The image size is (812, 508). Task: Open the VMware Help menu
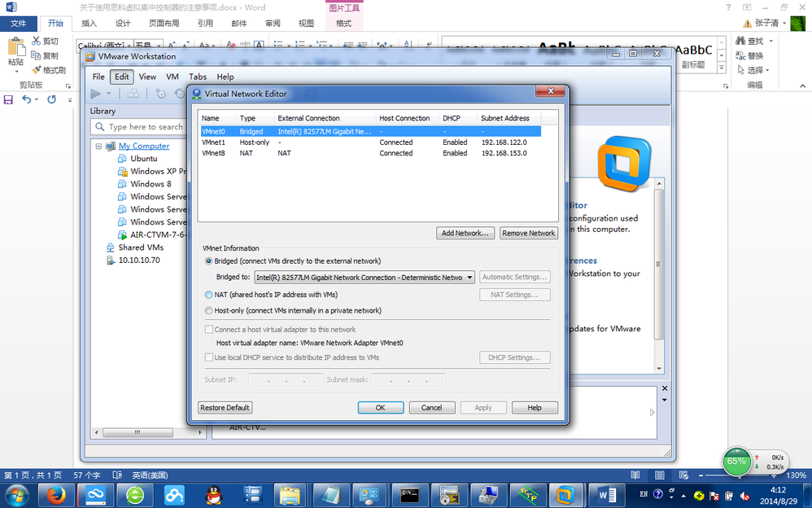[x=225, y=77]
